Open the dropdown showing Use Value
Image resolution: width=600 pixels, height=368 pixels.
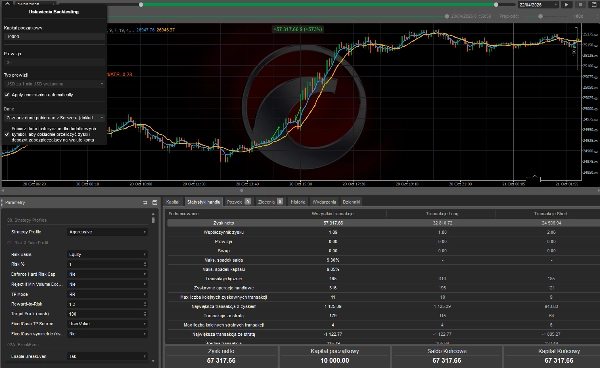(107, 324)
